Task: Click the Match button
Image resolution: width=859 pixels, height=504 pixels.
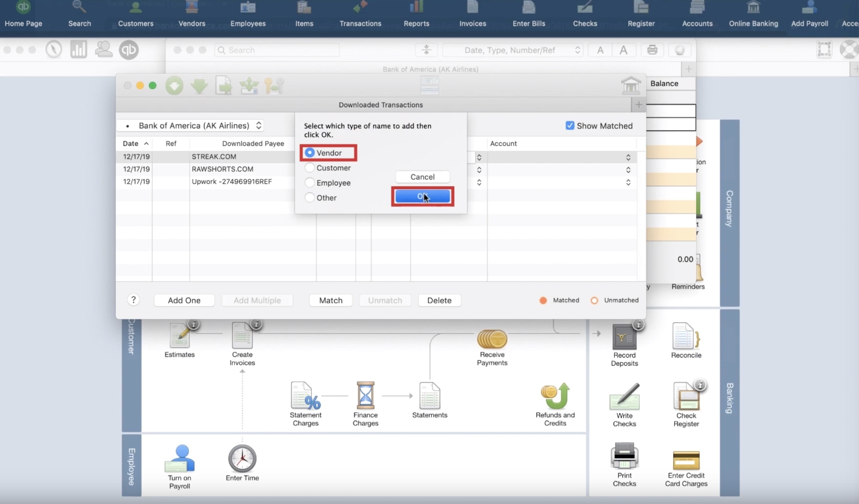Action: coord(331,300)
